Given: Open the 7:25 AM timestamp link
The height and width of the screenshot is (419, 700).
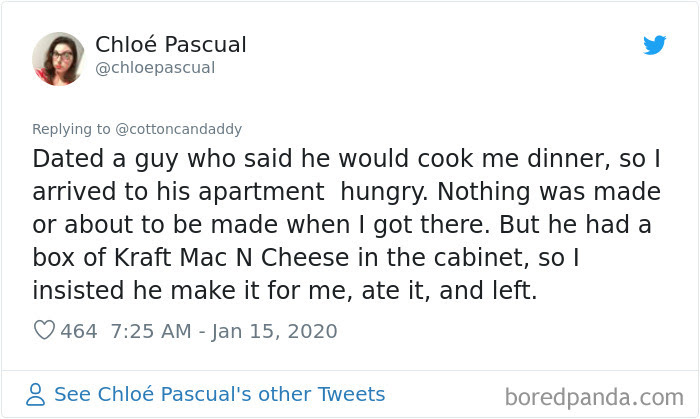Looking at the screenshot, I should (x=151, y=331).
